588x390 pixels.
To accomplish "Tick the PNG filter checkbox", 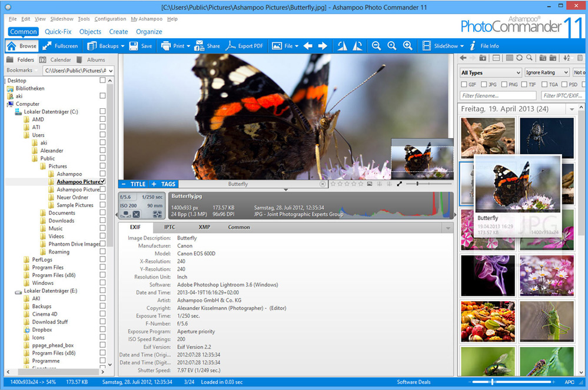I will point(504,84).
